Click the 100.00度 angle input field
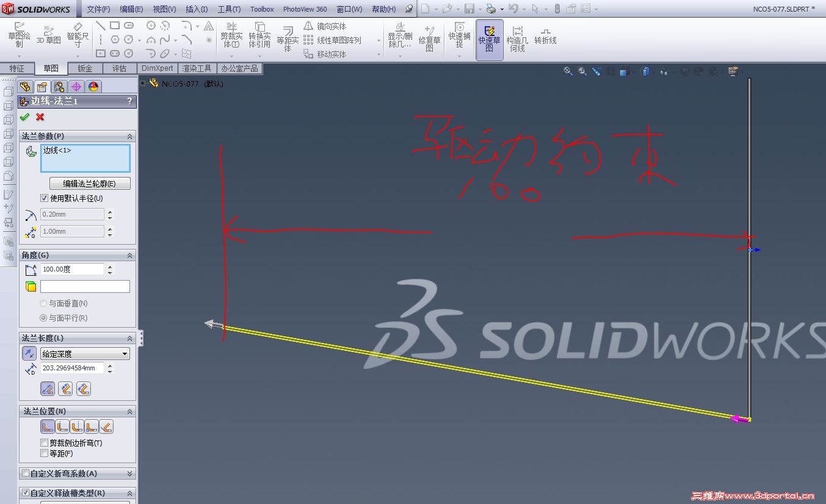The height and width of the screenshot is (504, 826). [72, 269]
